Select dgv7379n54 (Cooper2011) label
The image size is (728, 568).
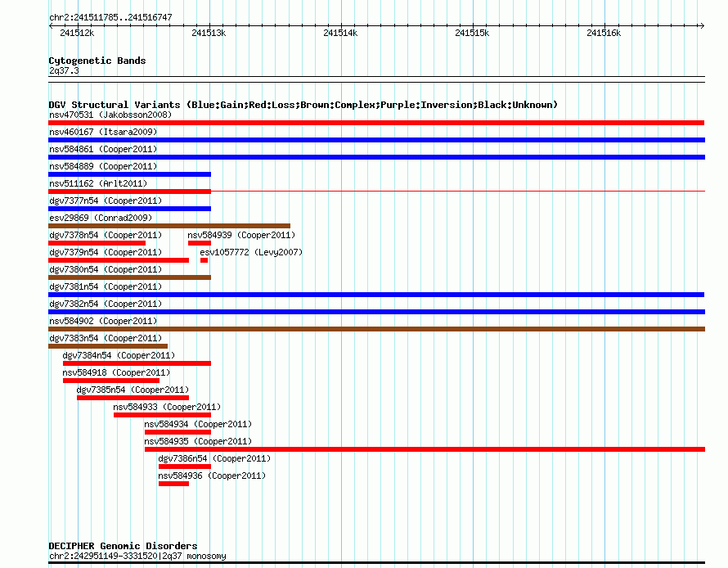click(x=106, y=252)
